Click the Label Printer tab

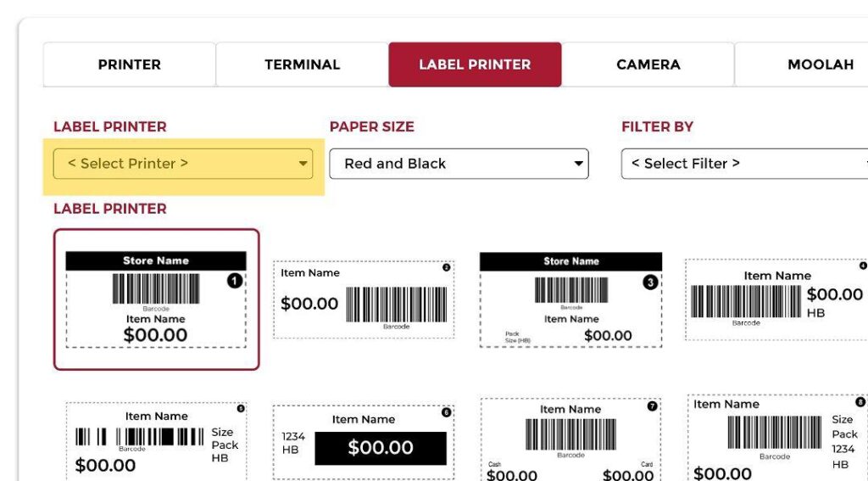(475, 64)
